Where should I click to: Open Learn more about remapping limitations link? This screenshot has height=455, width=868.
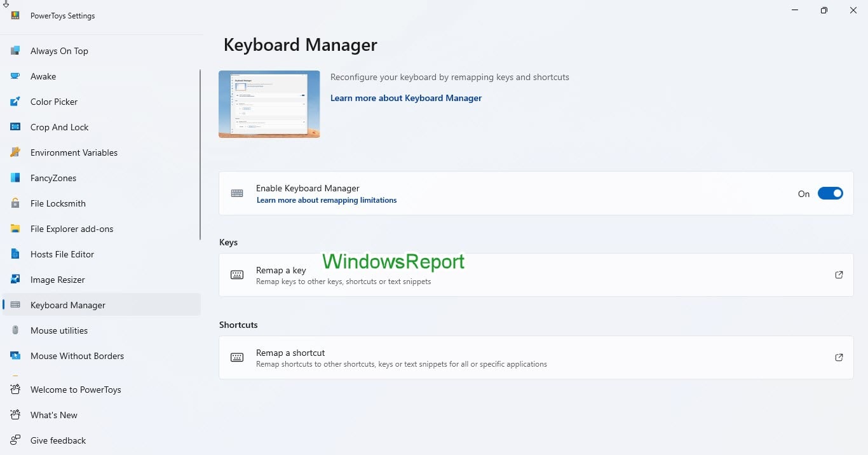(x=327, y=200)
